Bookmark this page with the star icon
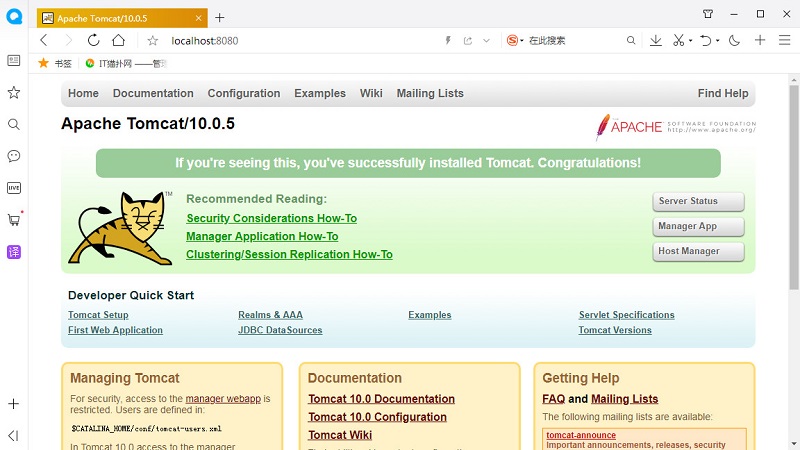This screenshot has height=450, width=800. coord(153,41)
